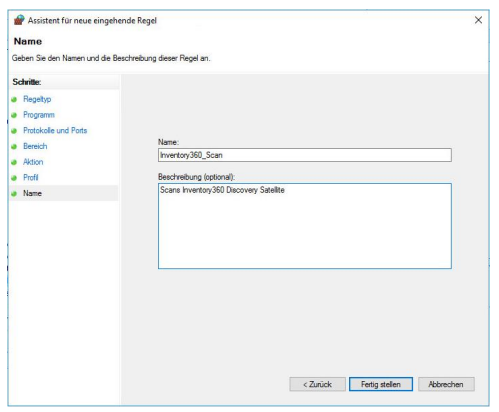Screen dimensions: 499x412
Task: Click green bullet beside Programm
Action: tap(14, 115)
